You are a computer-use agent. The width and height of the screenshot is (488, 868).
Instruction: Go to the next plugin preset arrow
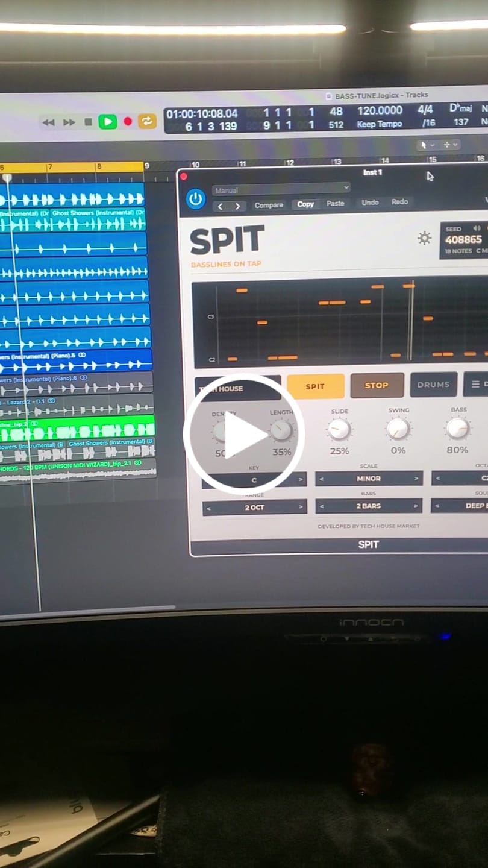coord(238,206)
